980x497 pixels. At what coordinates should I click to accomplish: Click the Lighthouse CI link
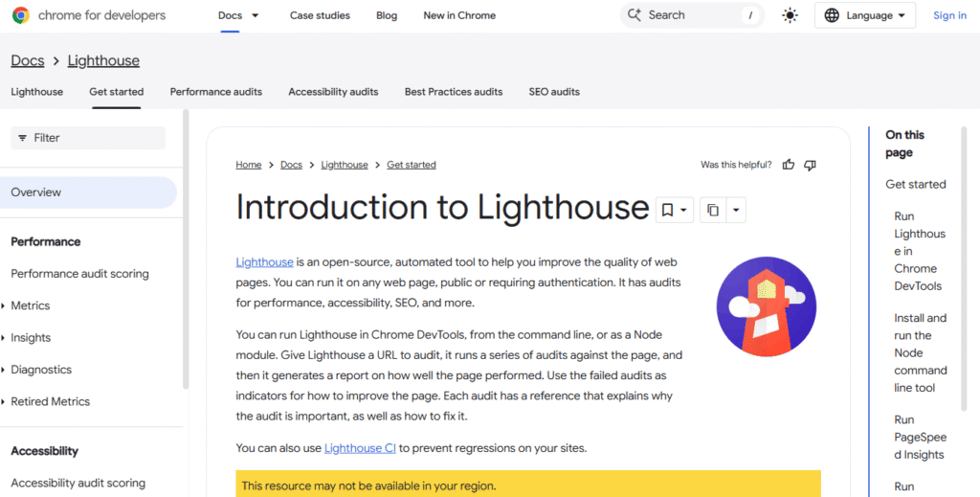[x=360, y=448]
